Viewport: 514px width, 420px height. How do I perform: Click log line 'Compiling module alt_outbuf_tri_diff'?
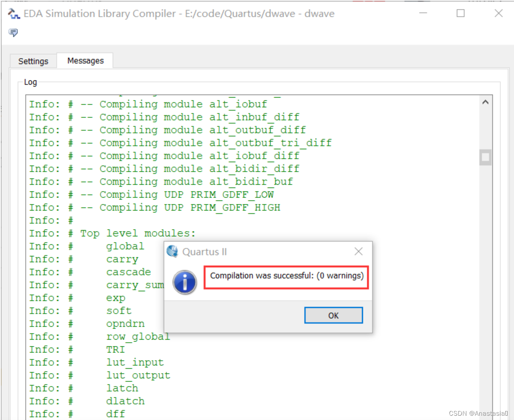point(180,143)
